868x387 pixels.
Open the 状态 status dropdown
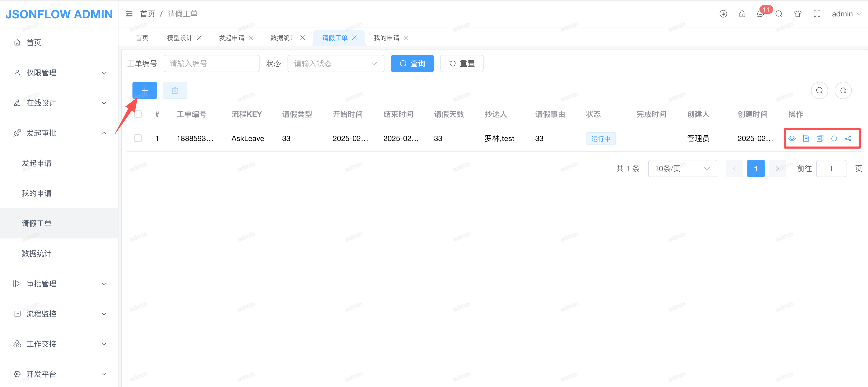335,64
